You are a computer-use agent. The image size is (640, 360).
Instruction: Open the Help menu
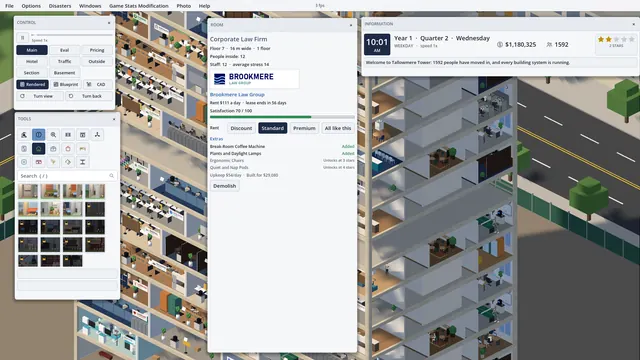pyautogui.click(x=204, y=6)
